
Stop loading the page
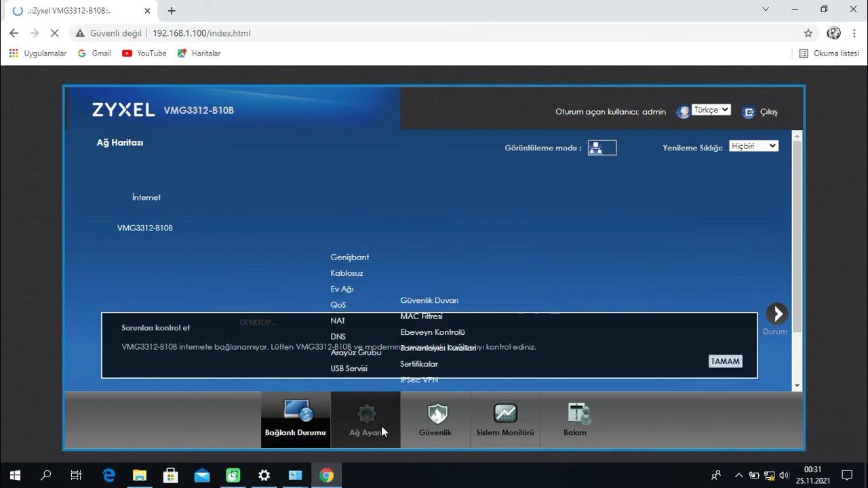click(55, 33)
